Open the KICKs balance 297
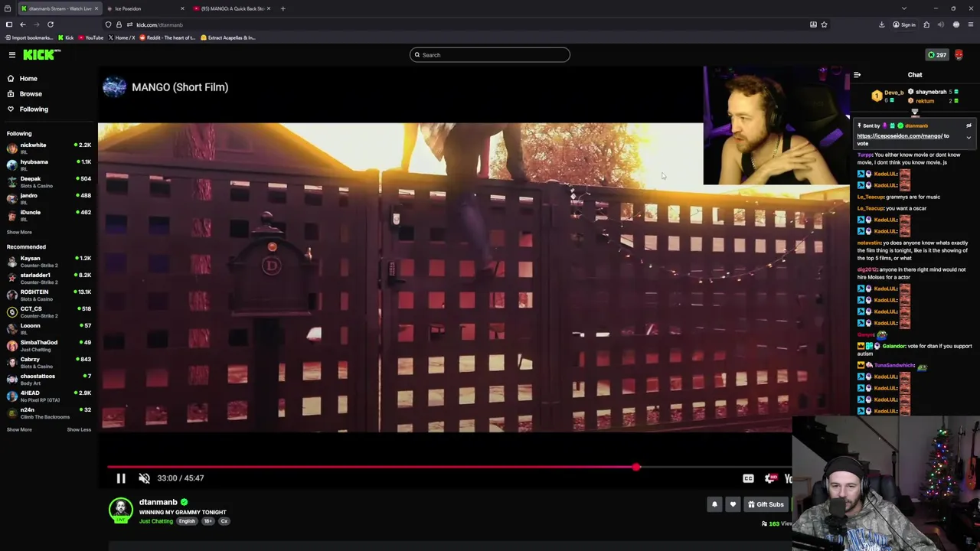 click(937, 55)
